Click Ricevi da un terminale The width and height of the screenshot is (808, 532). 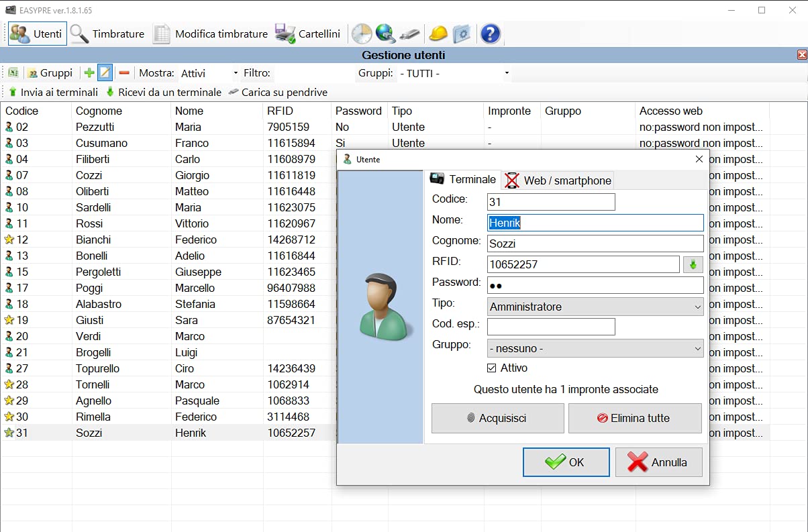coord(163,92)
